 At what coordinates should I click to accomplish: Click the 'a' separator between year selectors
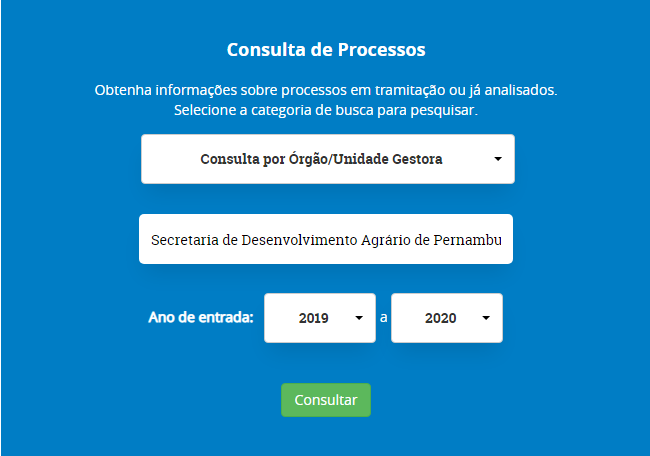[x=383, y=318]
